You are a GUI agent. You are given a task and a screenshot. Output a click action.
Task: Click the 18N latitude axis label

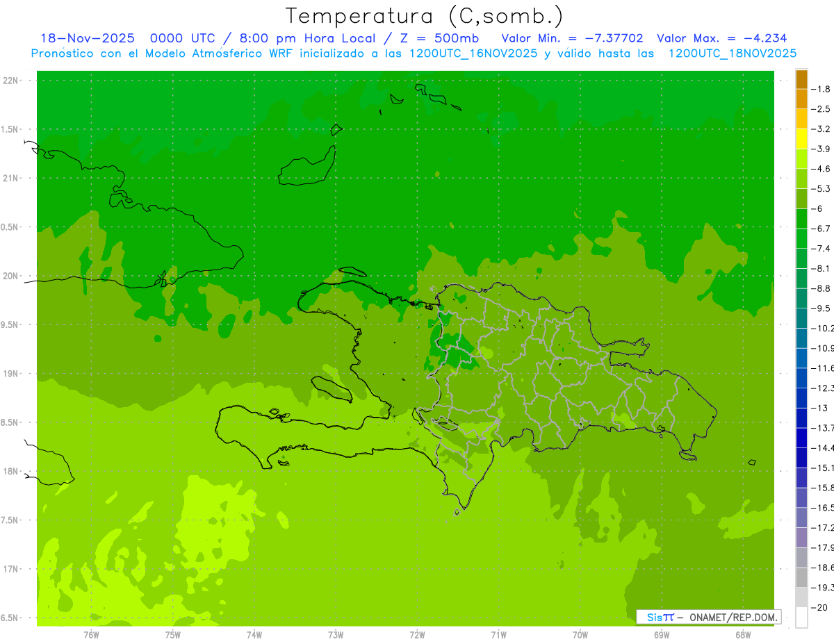[10, 472]
